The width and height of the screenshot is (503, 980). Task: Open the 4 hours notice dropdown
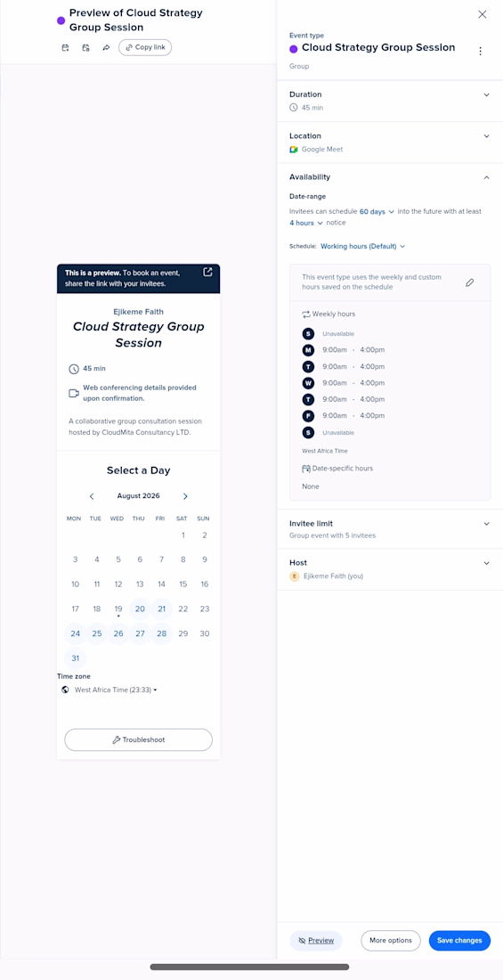point(306,223)
